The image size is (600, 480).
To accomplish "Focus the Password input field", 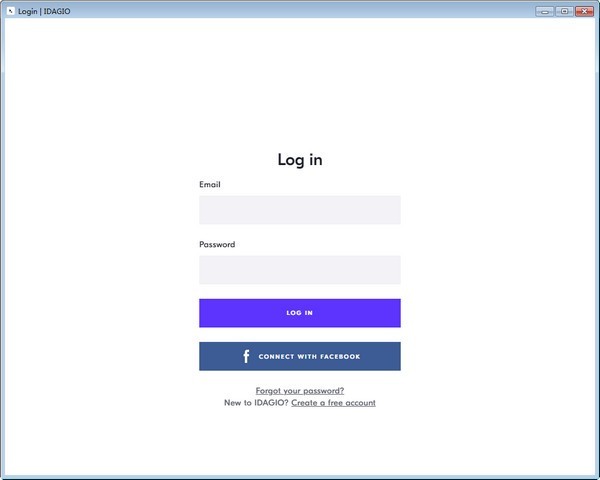I will 300,270.
